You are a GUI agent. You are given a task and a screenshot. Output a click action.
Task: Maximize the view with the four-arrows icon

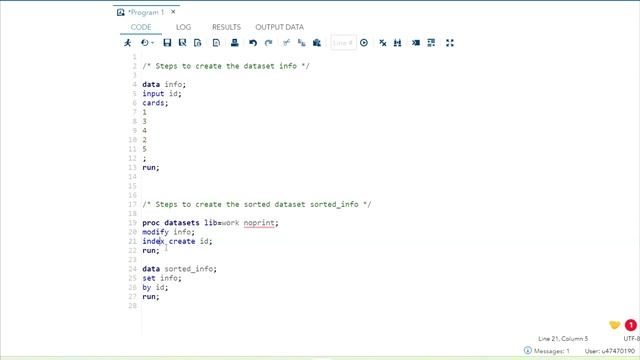tap(450, 43)
